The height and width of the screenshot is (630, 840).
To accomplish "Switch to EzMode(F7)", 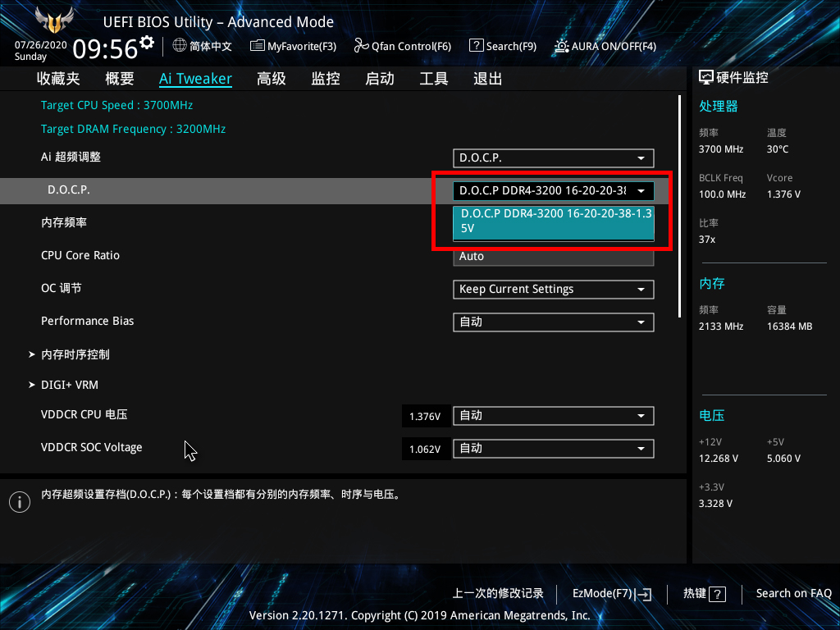I will 612,594.
